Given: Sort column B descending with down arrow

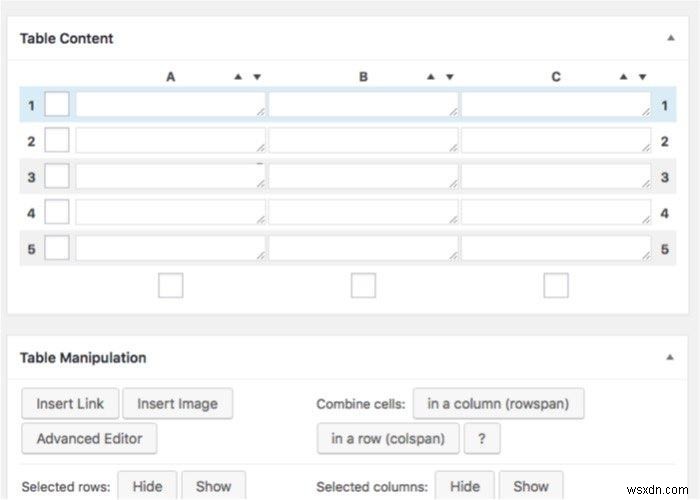Looking at the screenshot, I should (x=450, y=77).
